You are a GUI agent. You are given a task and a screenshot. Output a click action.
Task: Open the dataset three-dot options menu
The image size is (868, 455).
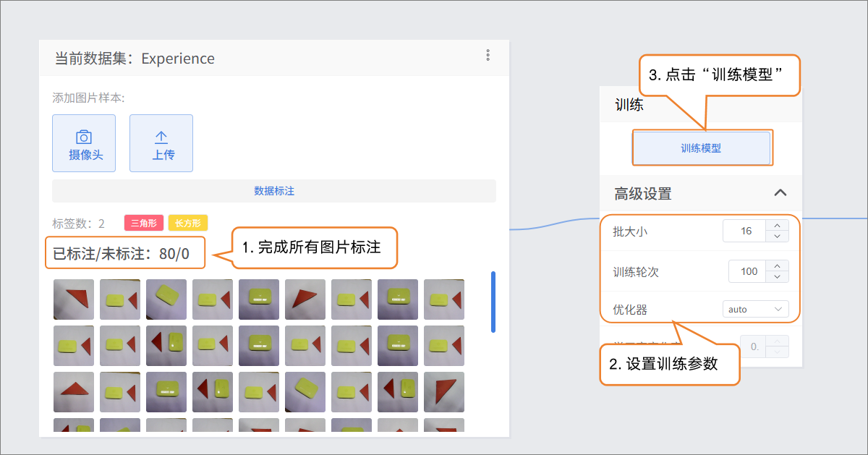pyautogui.click(x=488, y=56)
